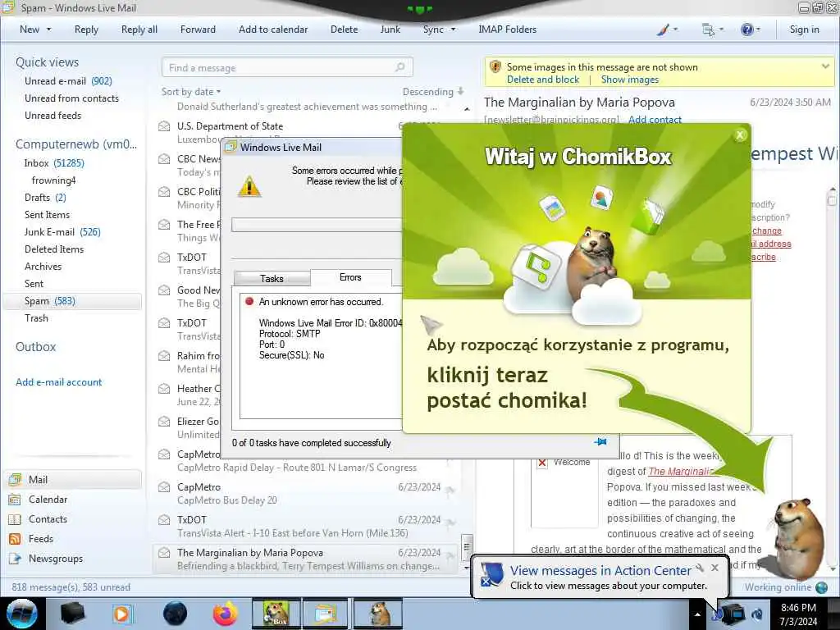The width and height of the screenshot is (840, 630).
Task: Open the menus layout icon
Action: tap(708, 30)
